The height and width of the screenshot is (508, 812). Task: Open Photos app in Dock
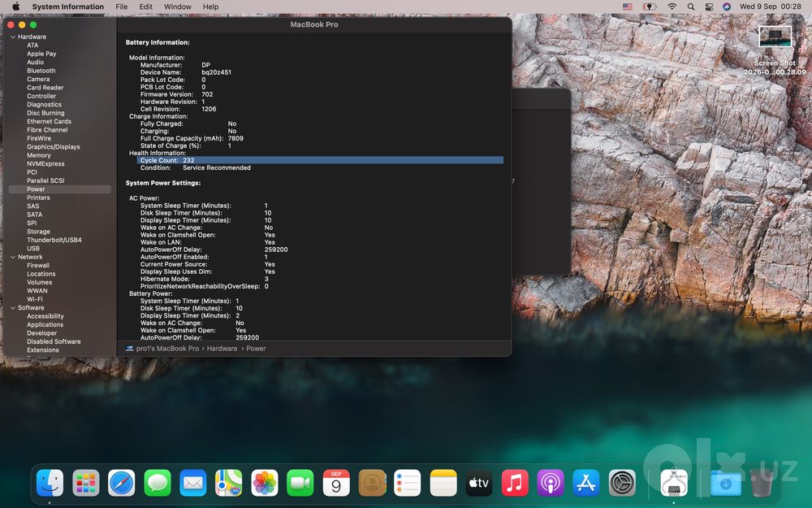264,483
